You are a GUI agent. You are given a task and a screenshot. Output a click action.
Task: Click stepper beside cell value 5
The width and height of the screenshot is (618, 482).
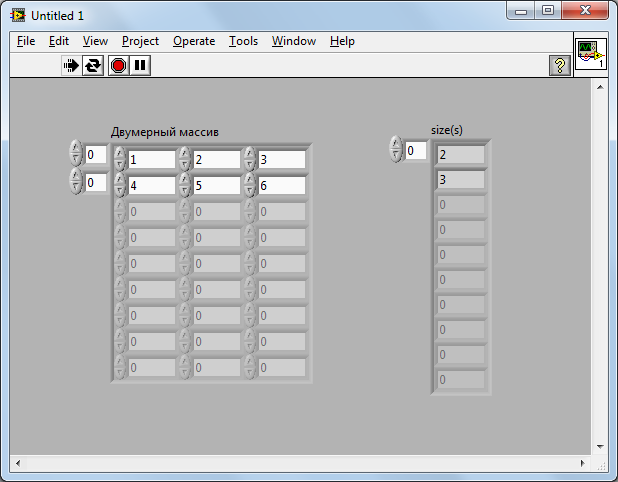185,185
